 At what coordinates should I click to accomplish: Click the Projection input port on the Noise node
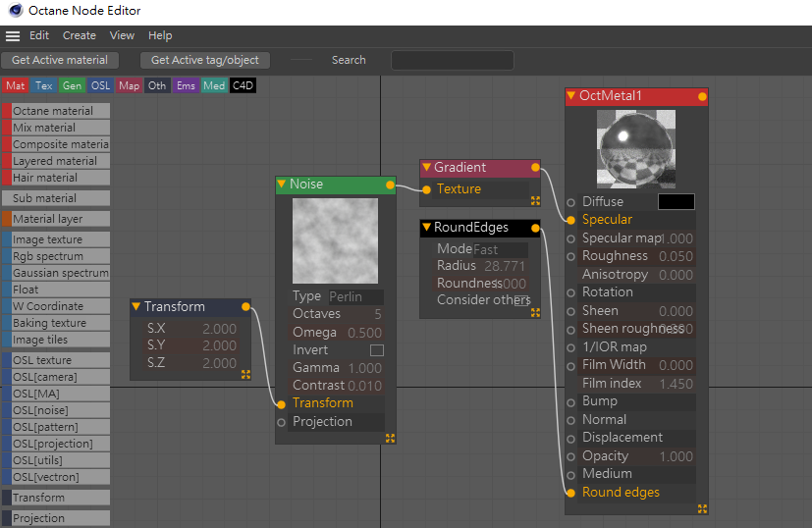(281, 422)
